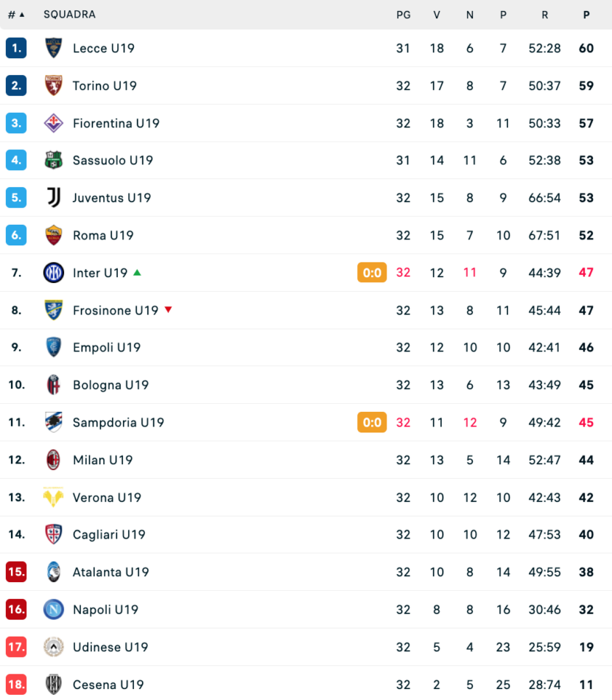Click the Juventus U19 logo
Viewport: 612px width, 700px height.
[x=54, y=197]
